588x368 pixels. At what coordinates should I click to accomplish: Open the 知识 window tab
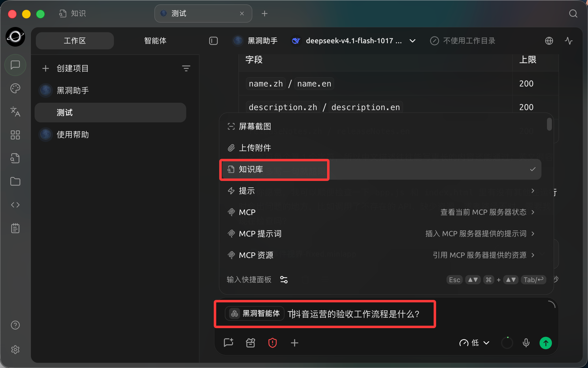(x=73, y=13)
